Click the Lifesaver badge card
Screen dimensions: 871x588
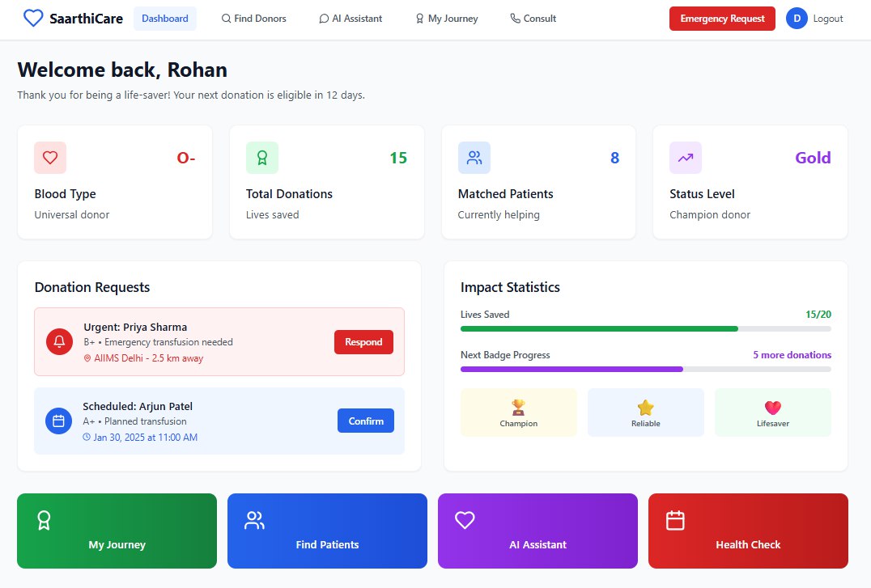[773, 412]
